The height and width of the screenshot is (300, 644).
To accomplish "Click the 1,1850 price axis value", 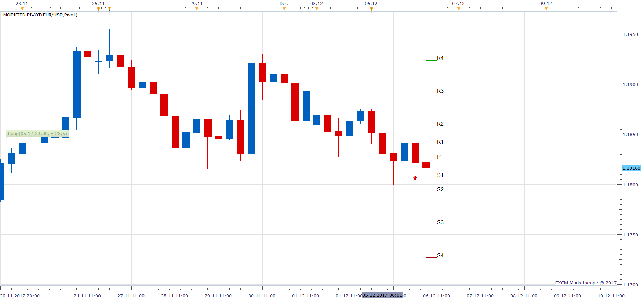I will (630, 135).
